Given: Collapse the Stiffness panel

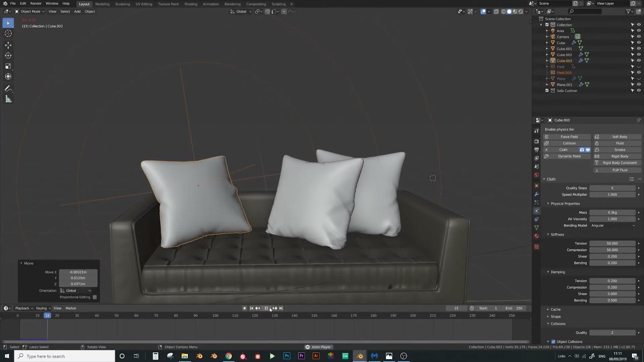Looking at the screenshot, I should coord(557,235).
